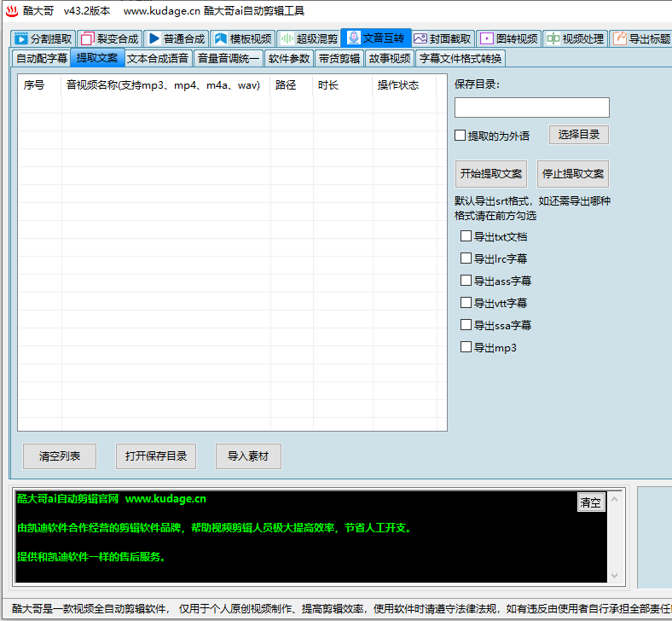Click the 封面截取 picture icon
This screenshot has height=621, width=672.
(x=420, y=38)
